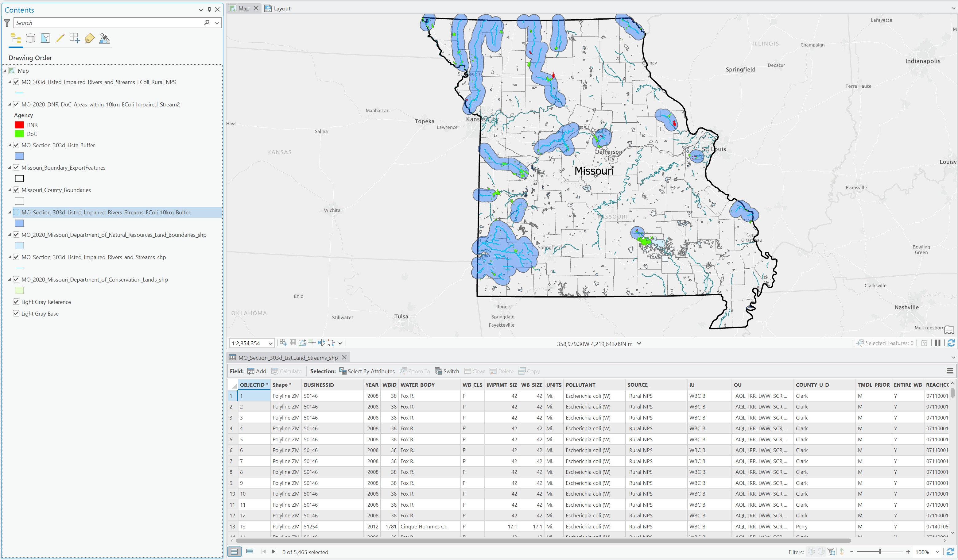
Task: Click Copy in the attribute table toolbar
Action: [x=529, y=371]
